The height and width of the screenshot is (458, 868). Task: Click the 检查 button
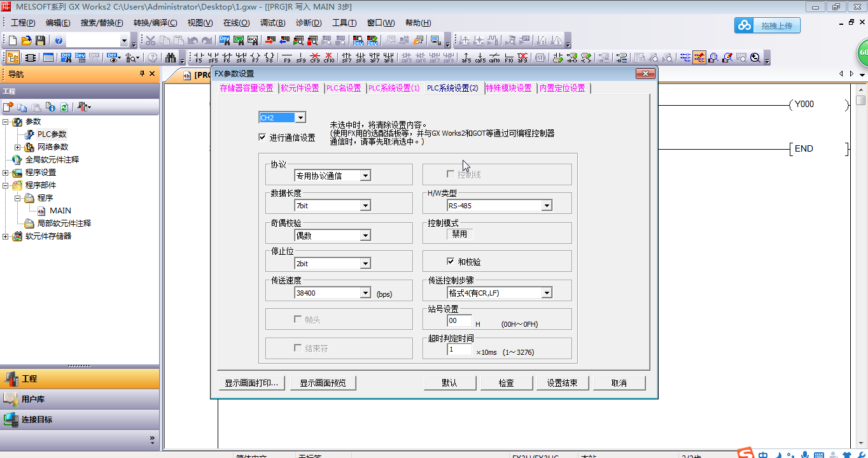click(x=506, y=383)
